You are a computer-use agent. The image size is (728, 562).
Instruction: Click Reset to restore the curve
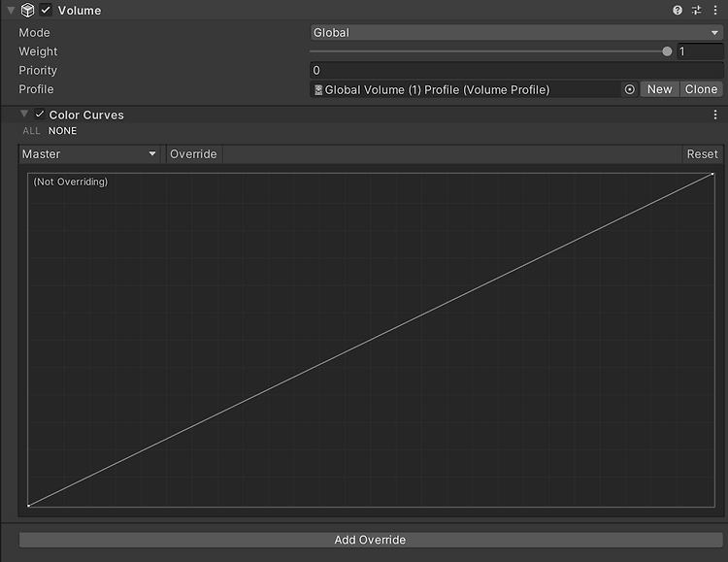[x=702, y=153]
